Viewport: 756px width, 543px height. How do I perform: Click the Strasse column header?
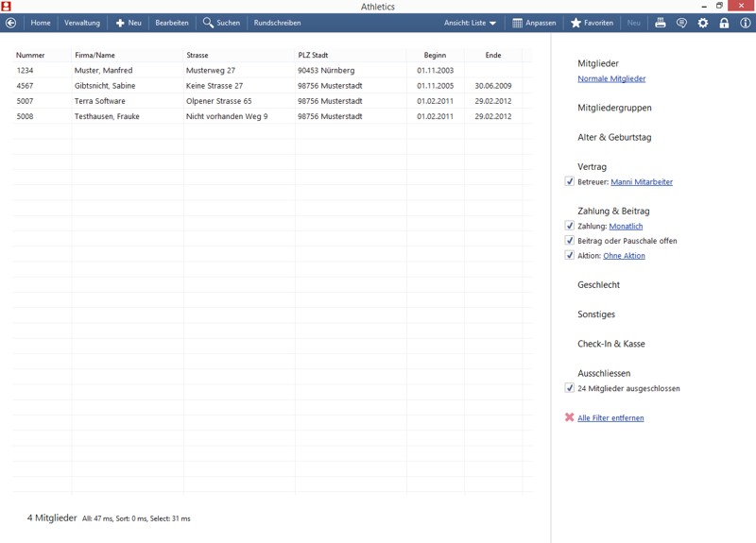click(198, 55)
